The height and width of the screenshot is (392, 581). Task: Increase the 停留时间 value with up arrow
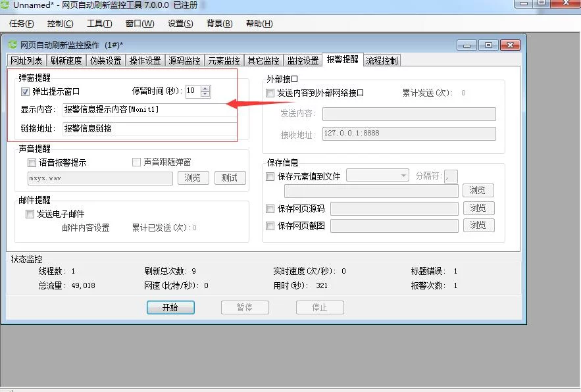point(205,88)
